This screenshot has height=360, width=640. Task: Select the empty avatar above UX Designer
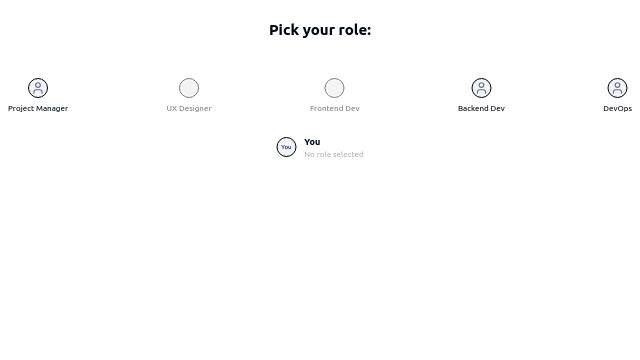coord(189,88)
